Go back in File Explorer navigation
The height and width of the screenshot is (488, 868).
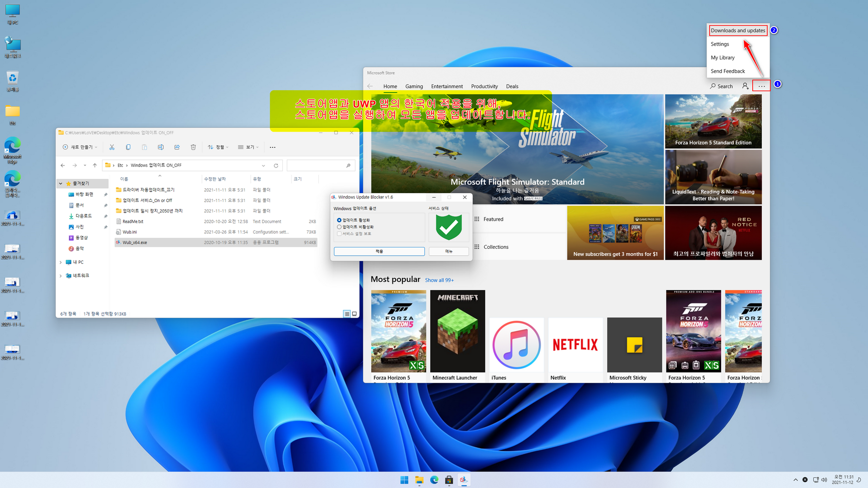(x=63, y=166)
